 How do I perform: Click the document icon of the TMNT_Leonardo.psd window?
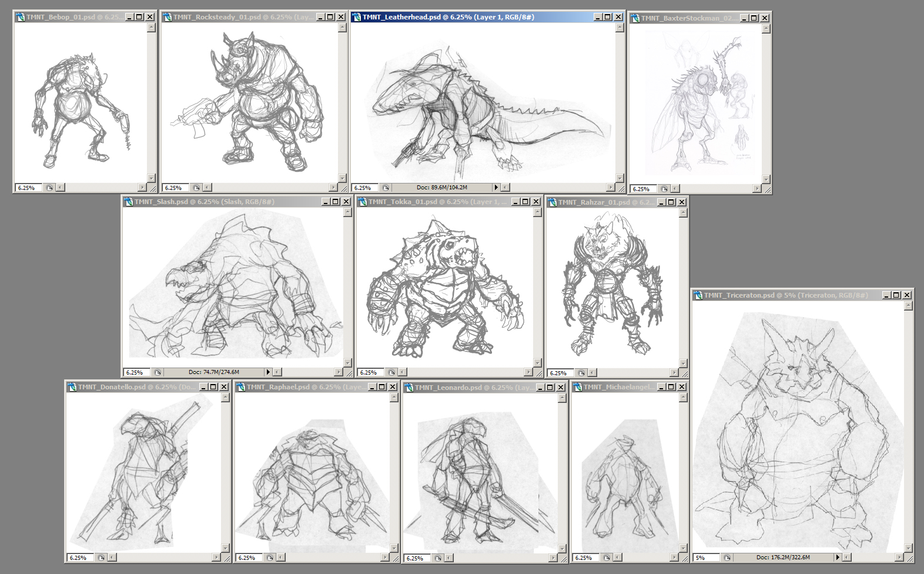click(x=409, y=388)
